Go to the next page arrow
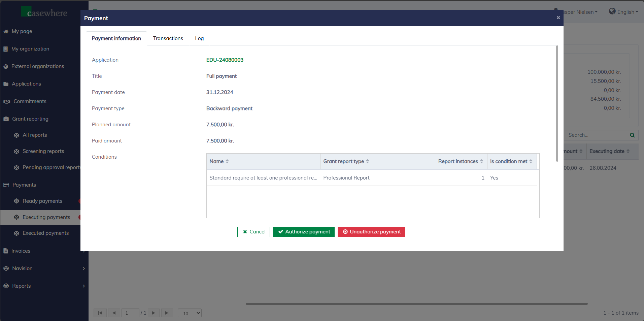644x321 pixels. [x=154, y=313]
